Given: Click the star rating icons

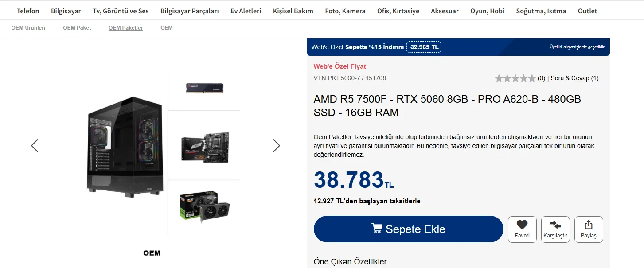Looking at the screenshot, I should tap(515, 78).
